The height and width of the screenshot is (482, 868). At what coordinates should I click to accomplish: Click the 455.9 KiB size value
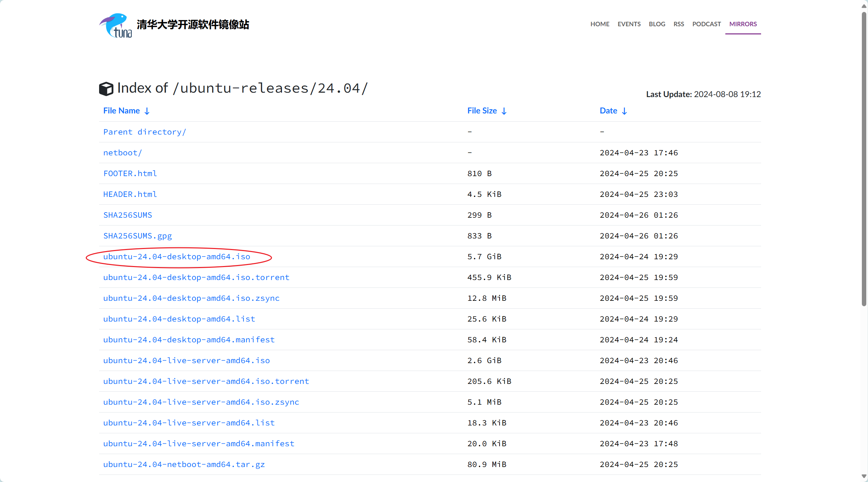click(x=489, y=277)
